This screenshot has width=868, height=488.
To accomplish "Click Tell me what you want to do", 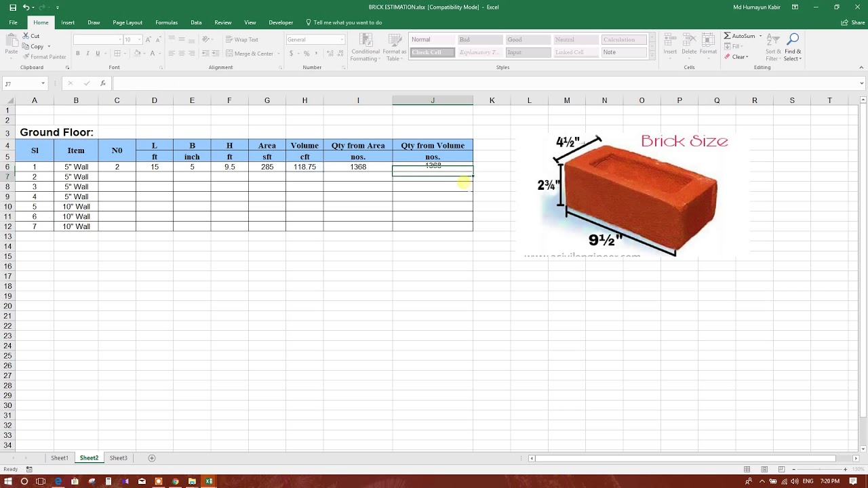I will 347,22.
